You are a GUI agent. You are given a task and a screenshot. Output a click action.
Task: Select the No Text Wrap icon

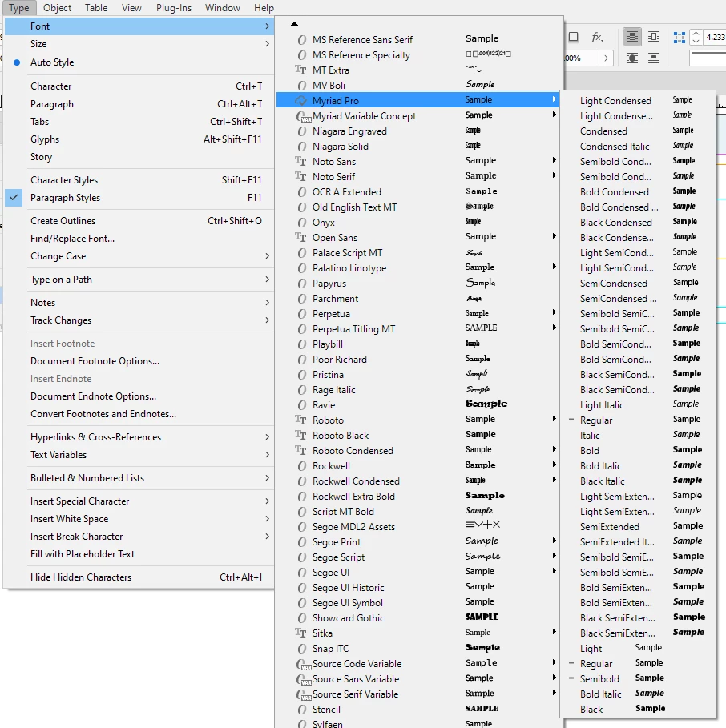click(631, 37)
